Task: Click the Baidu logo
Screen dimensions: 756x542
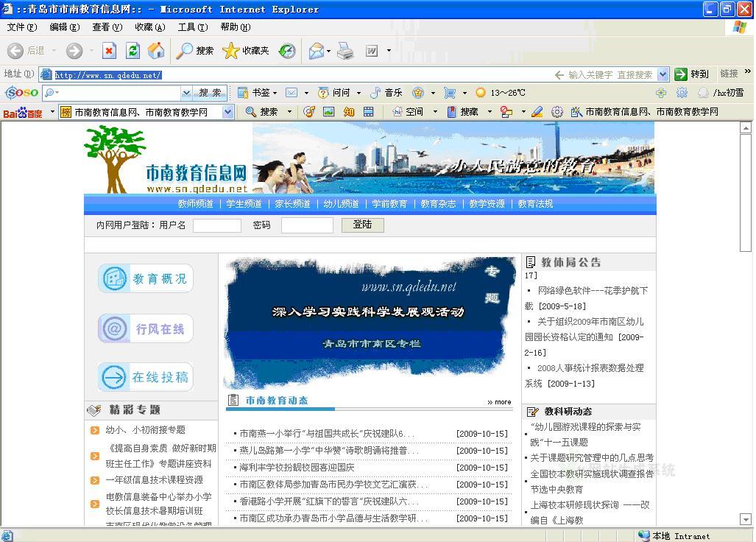Action: tap(23, 113)
